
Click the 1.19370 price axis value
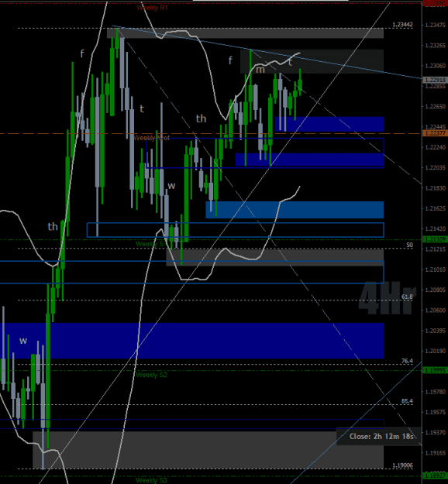[435, 432]
